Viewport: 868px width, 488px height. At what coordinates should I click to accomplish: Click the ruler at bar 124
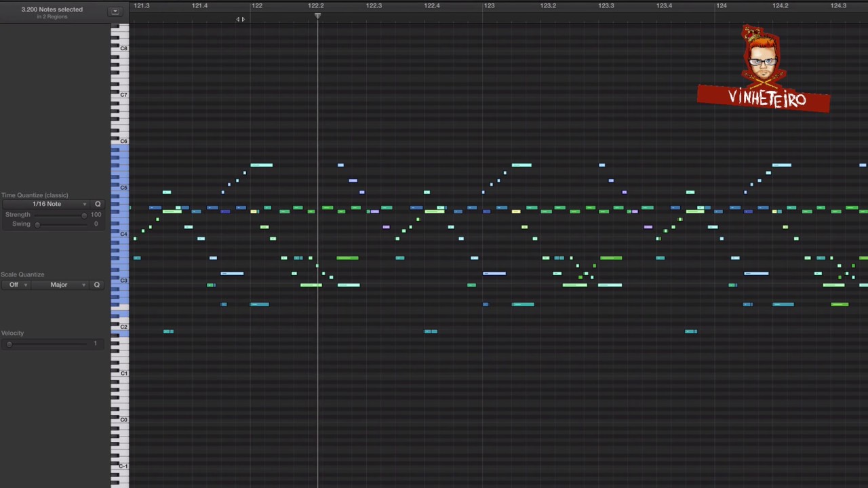tap(722, 5)
